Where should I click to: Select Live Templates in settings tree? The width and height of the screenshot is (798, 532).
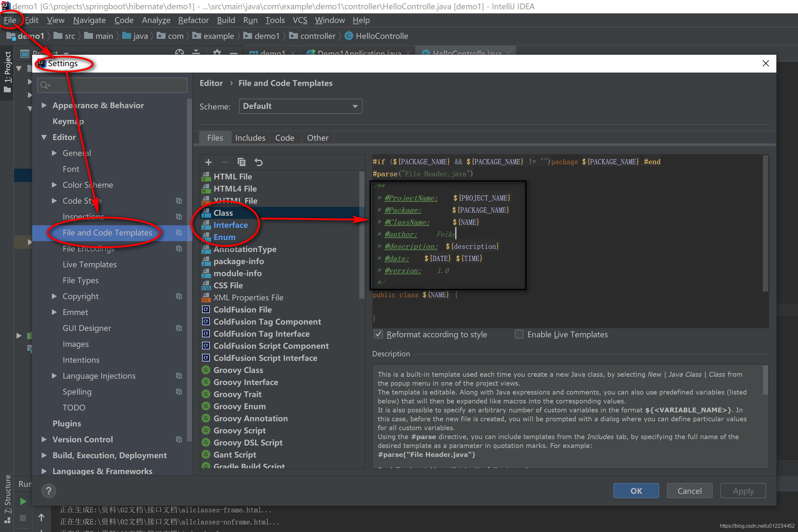tap(90, 264)
